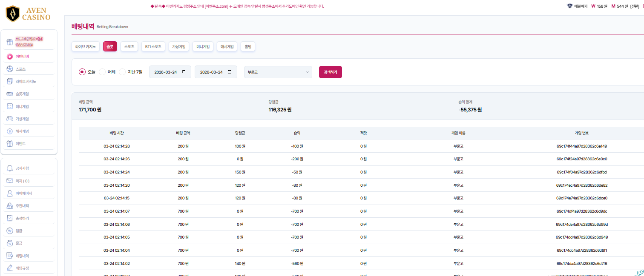
Task: Select the 오늘 radio button
Action: pyautogui.click(x=82, y=72)
